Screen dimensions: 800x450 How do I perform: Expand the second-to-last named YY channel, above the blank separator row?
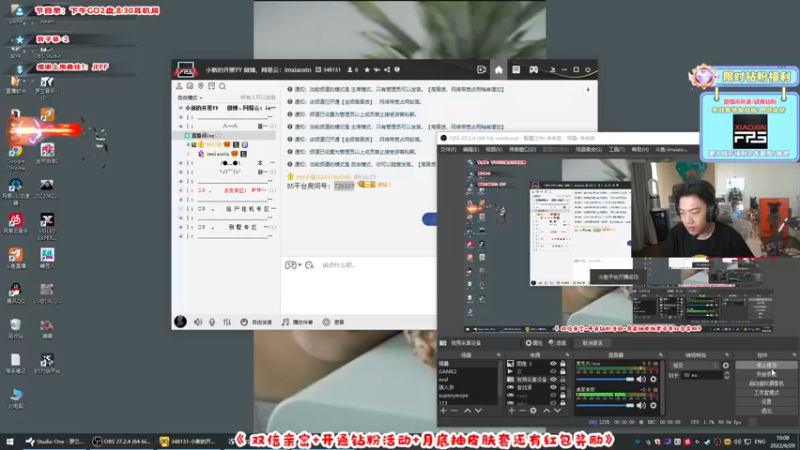tap(181, 209)
